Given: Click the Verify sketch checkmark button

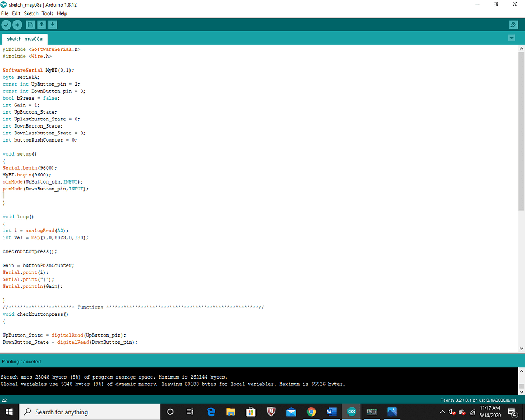Looking at the screenshot, I should point(6,25).
